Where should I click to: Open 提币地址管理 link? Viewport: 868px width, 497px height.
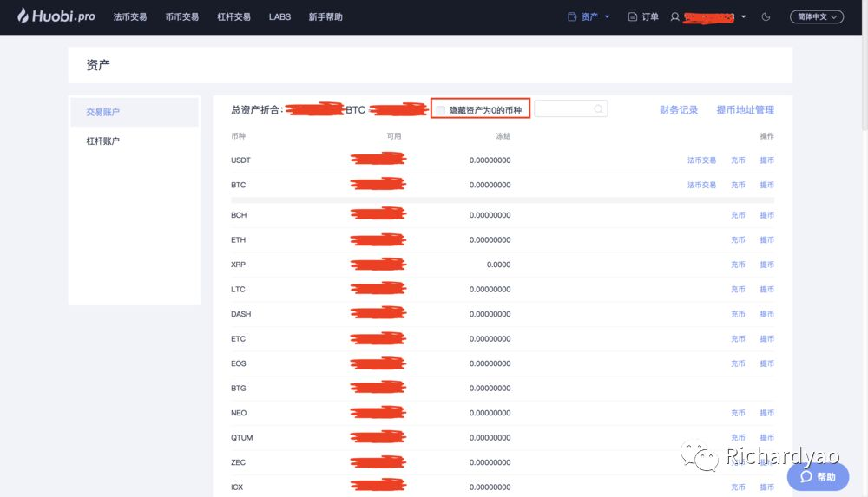[745, 110]
